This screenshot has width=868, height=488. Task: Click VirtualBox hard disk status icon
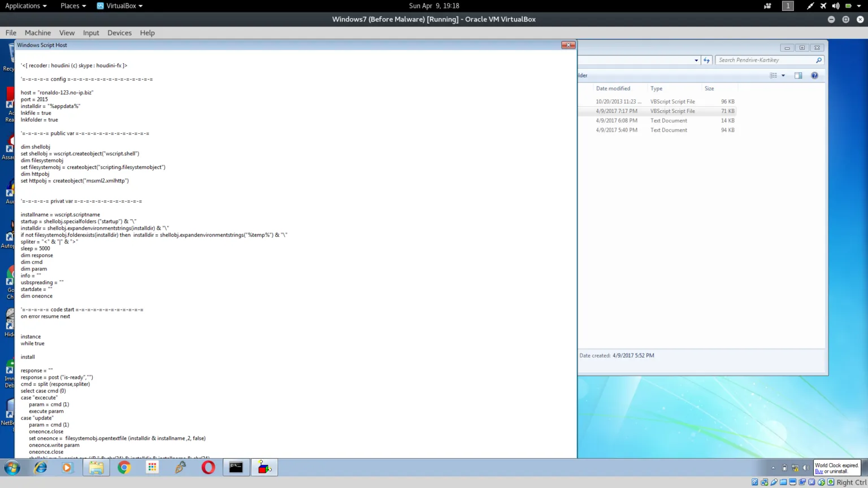755,482
